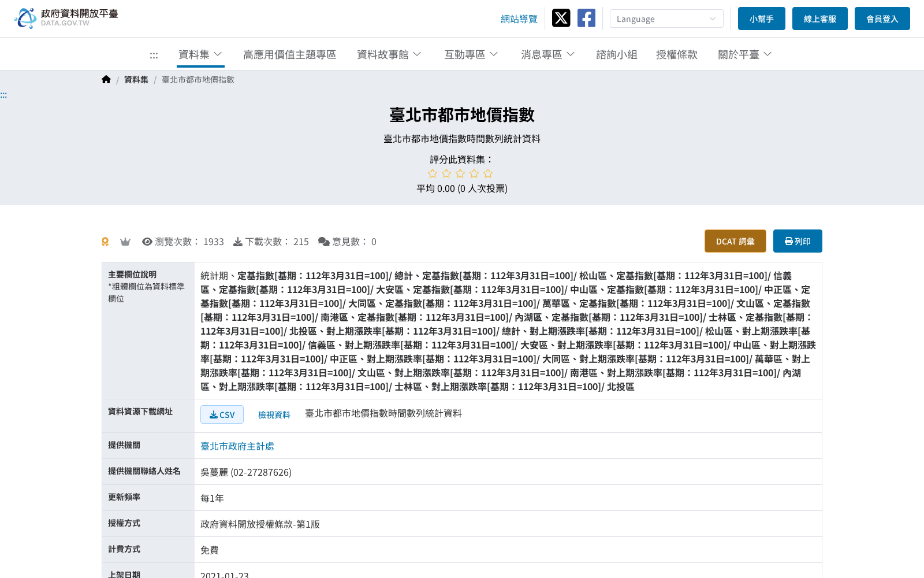The image size is (924, 578).
Task: Click the 主要欄位說明 row label
Action: click(132, 275)
